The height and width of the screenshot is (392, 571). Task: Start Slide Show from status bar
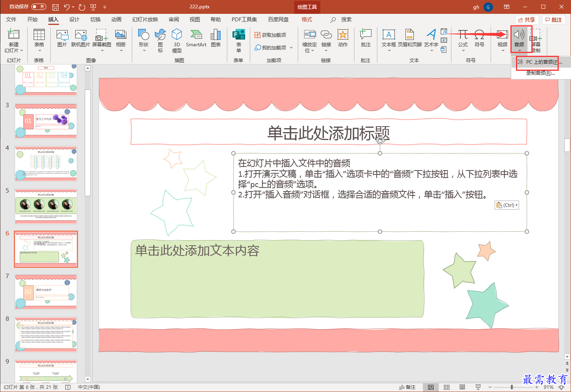pyautogui.click(x=478, y=387)
